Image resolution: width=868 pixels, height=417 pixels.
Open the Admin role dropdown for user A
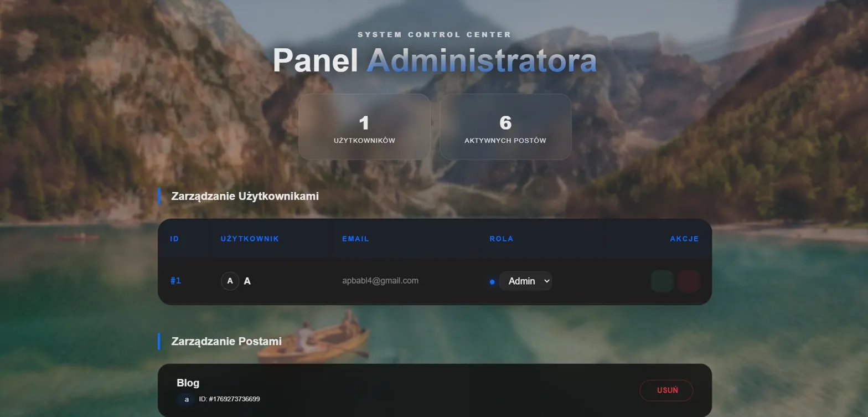[x=525, y=281]
